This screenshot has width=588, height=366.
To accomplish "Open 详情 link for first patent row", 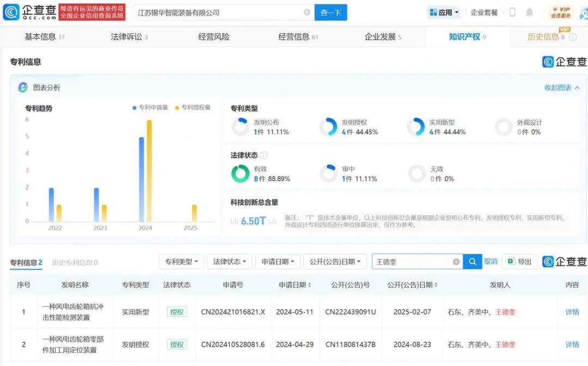I will coord(572,312).
